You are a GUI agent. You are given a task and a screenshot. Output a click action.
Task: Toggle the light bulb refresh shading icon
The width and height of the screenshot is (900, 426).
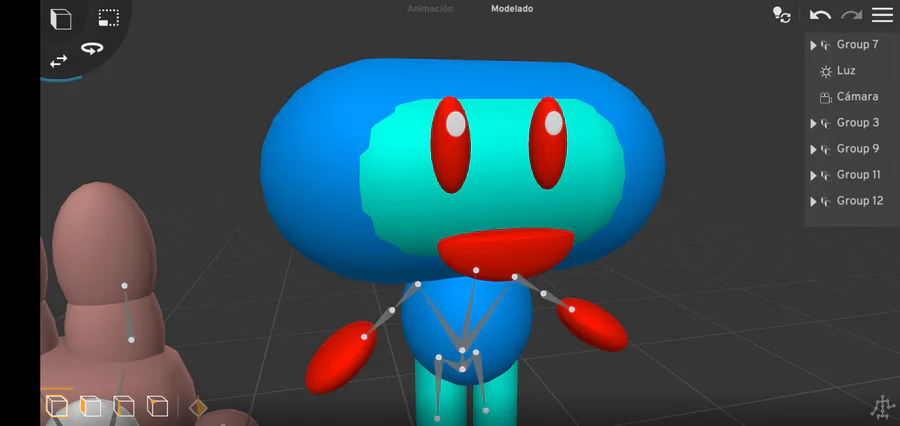(781, 15)
